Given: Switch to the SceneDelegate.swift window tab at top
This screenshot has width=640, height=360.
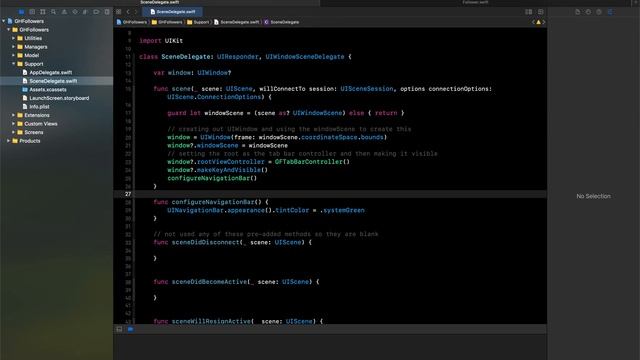Looking at the screenshot, I should click(160, 2).
